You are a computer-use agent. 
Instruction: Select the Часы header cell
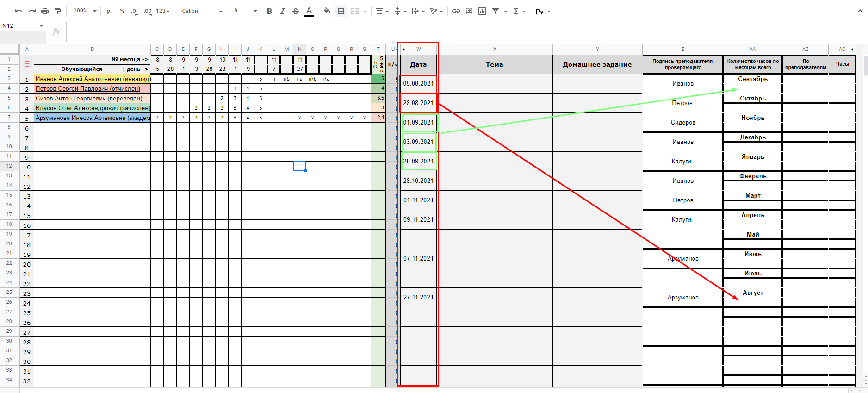click(842, 64)
